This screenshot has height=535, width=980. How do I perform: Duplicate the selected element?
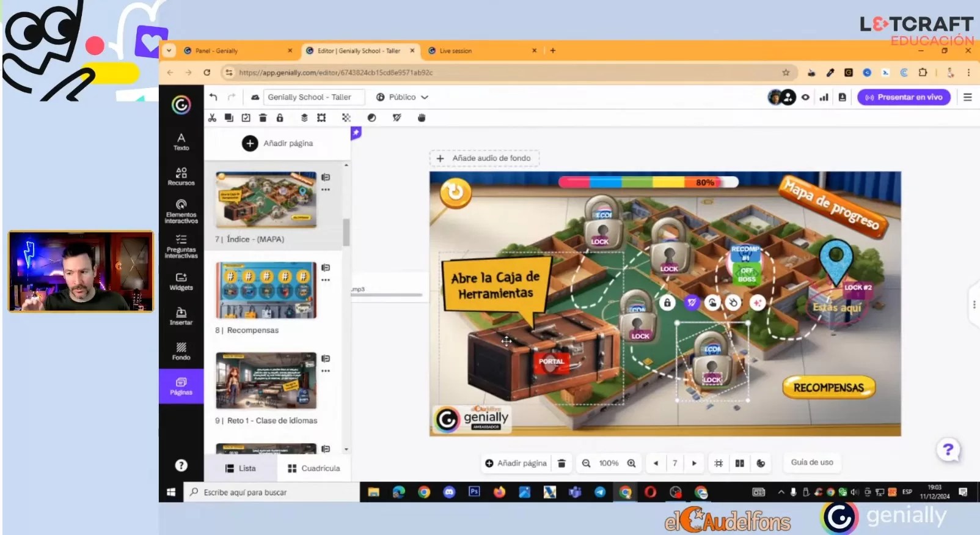pos(229,117)
